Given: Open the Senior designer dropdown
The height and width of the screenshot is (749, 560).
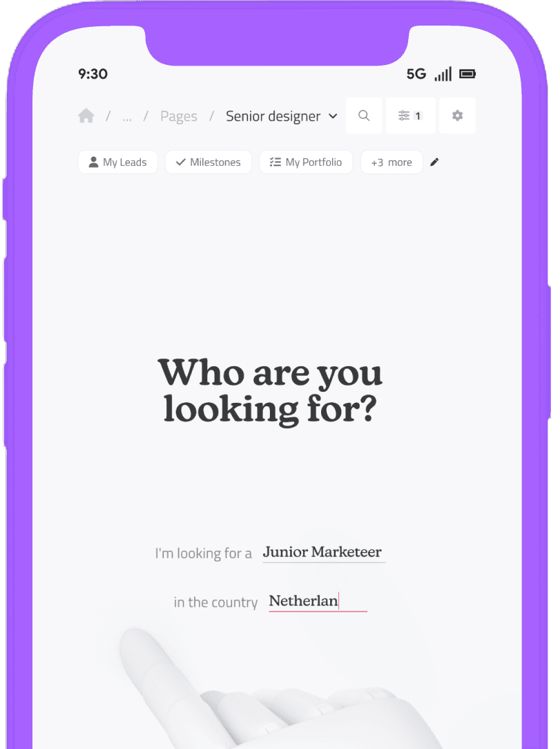Looking at the screenshot, I should click(x=281, y=116).
